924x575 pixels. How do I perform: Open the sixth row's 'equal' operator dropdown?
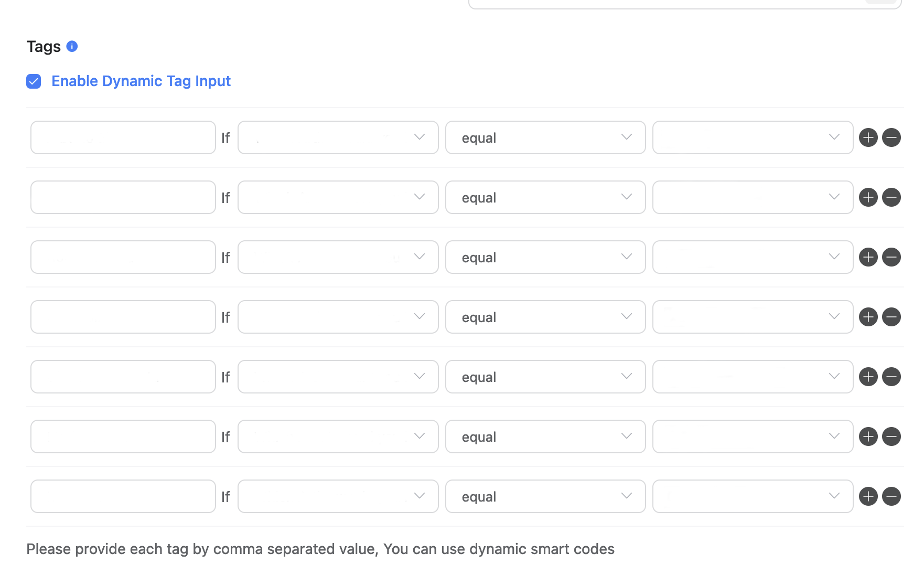[x=545, y=436]
